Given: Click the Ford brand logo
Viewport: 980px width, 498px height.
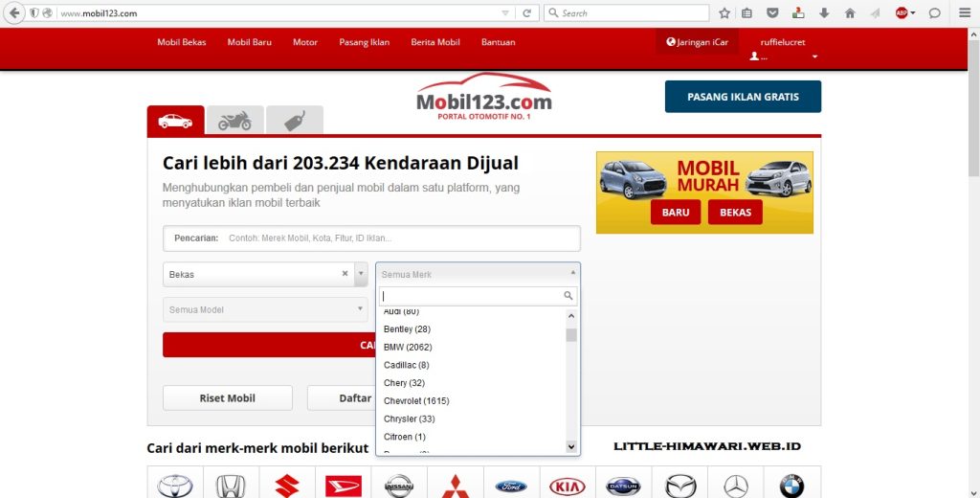Looking at the screenshot, I should click(x=511, y=485).
